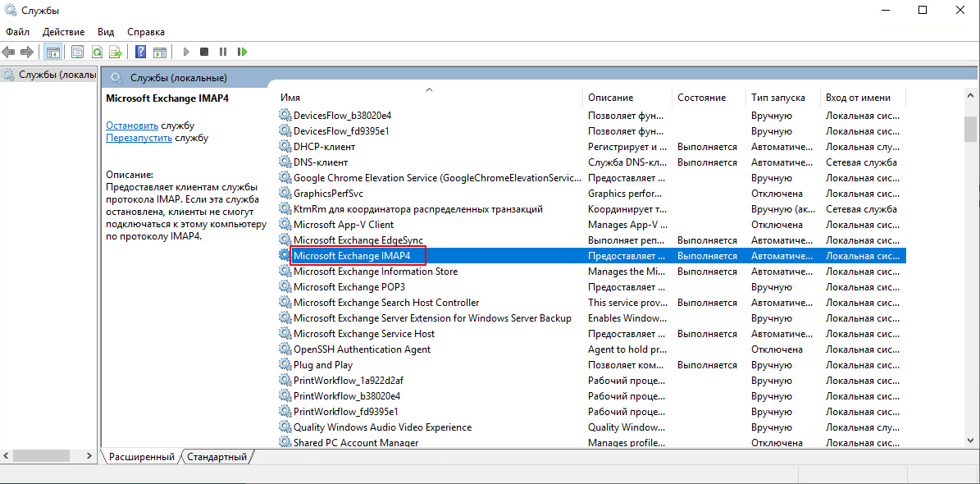980x484 pixels.
Task: Click the Restart service toolbar icon
Action: click(242, 51)
